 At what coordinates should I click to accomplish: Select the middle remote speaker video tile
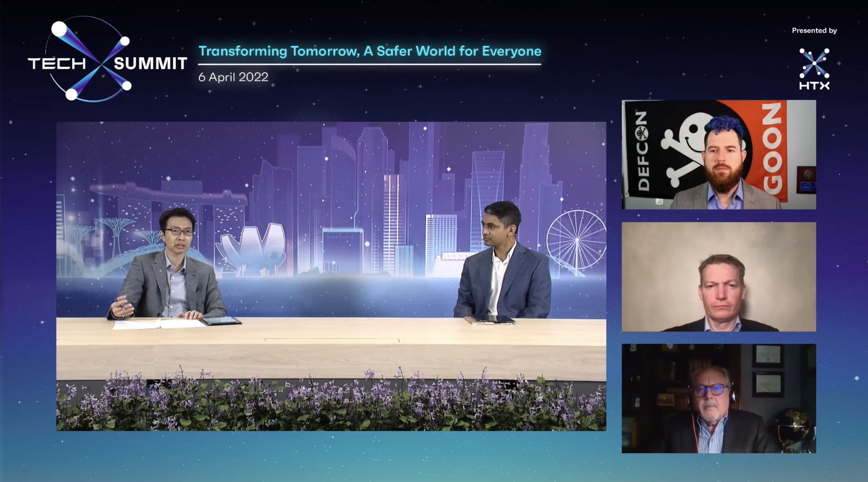[719, 277]
